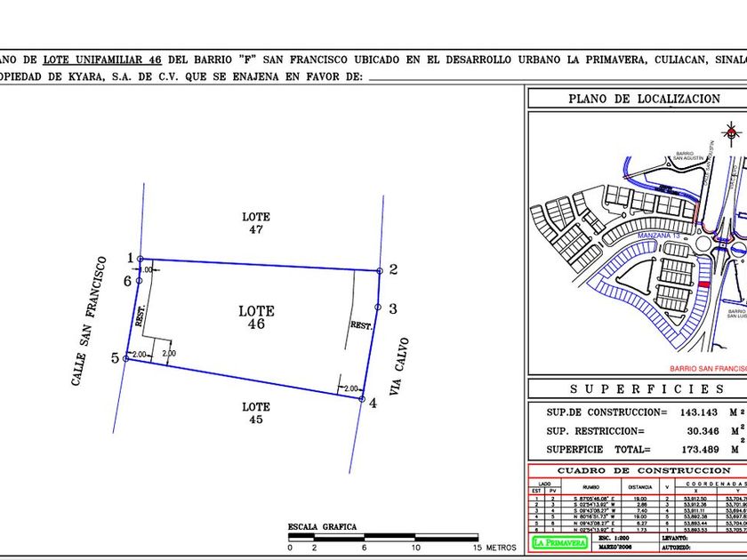Screen dimensions: 747x560
Task: Click 'DESARROLLO URBANO LA PRIMAVERA' in title
Action: pyautogui.click(x=547, y=60)
